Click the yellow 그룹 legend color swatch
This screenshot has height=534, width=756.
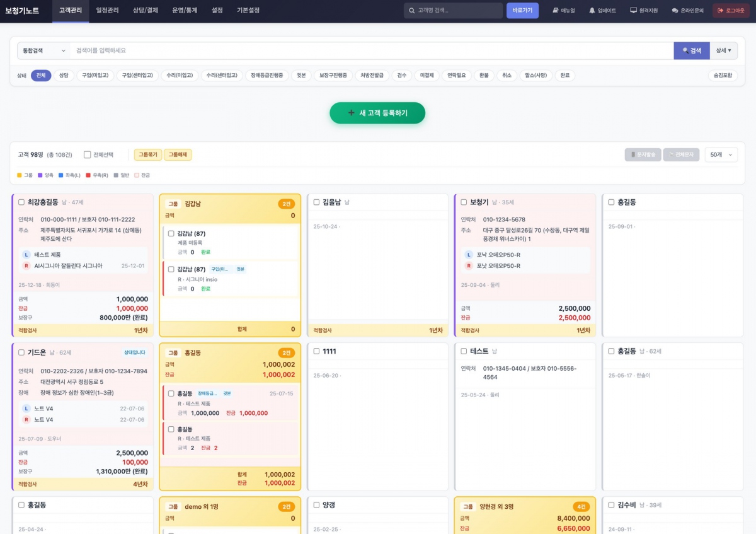point(20,175)
